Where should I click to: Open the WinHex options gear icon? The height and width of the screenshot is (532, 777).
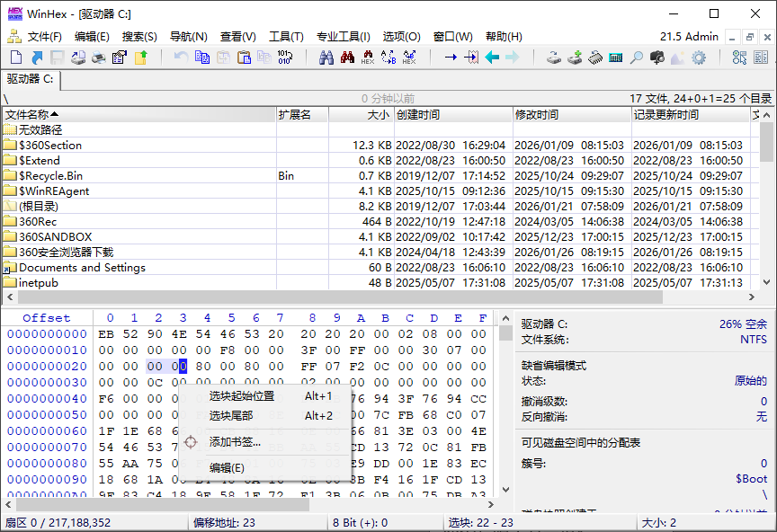tap(698, 57)
